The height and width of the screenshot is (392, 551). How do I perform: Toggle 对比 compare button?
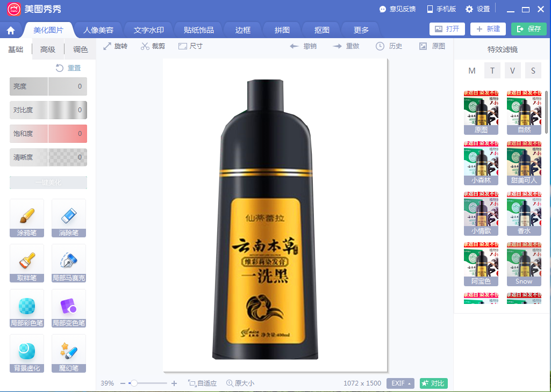click(434, 383)
